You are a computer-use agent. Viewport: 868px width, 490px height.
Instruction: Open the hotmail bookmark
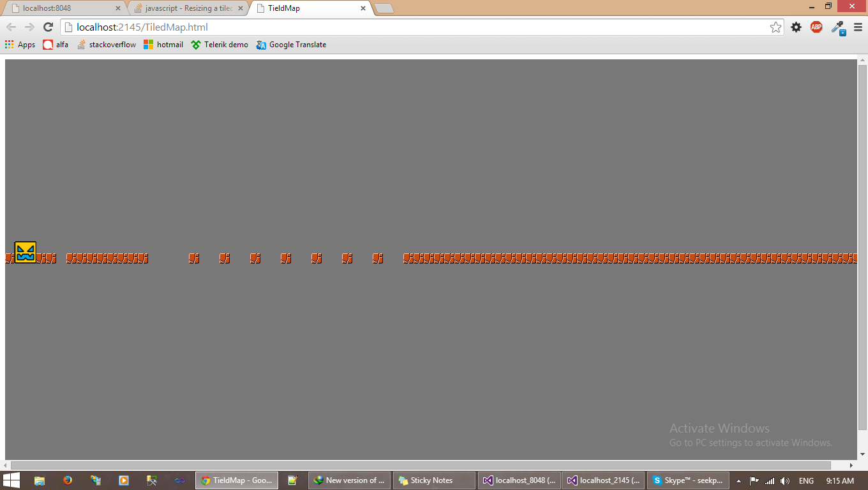pos(163,45)
